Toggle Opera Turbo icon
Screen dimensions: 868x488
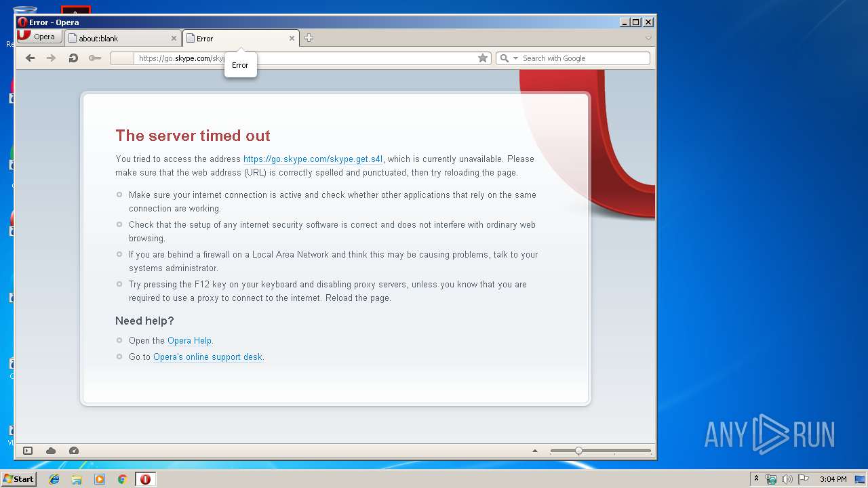click(x=74, y=451)
